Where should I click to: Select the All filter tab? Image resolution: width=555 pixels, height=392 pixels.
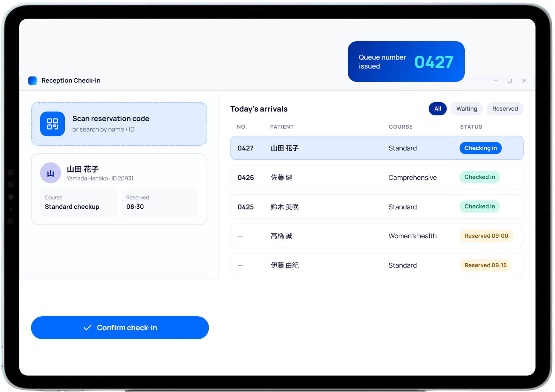coord(437,109)
